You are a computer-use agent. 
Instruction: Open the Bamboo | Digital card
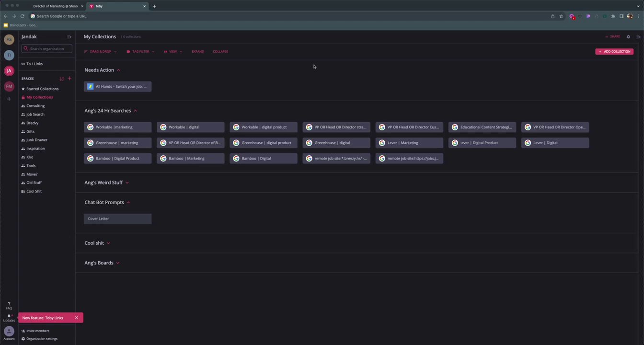pos(263,159)
